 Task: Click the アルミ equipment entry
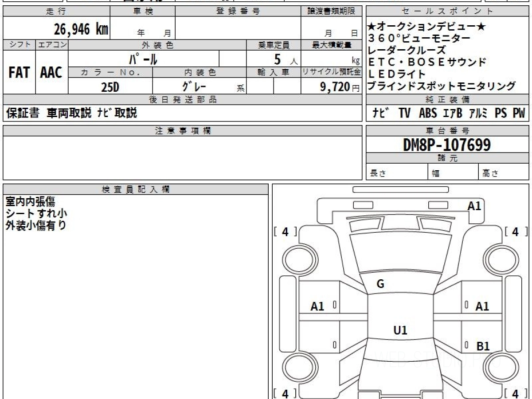pos(479,113)
